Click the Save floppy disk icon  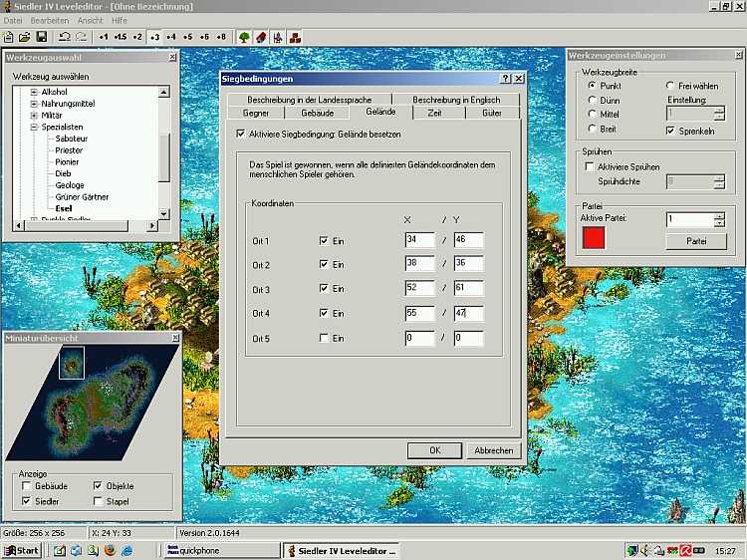[x=42, y=37]
